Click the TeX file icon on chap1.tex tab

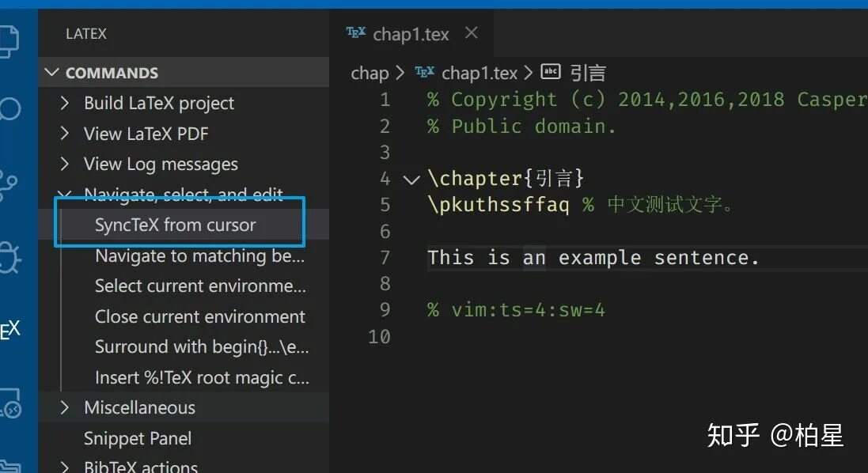pos(356,33)
